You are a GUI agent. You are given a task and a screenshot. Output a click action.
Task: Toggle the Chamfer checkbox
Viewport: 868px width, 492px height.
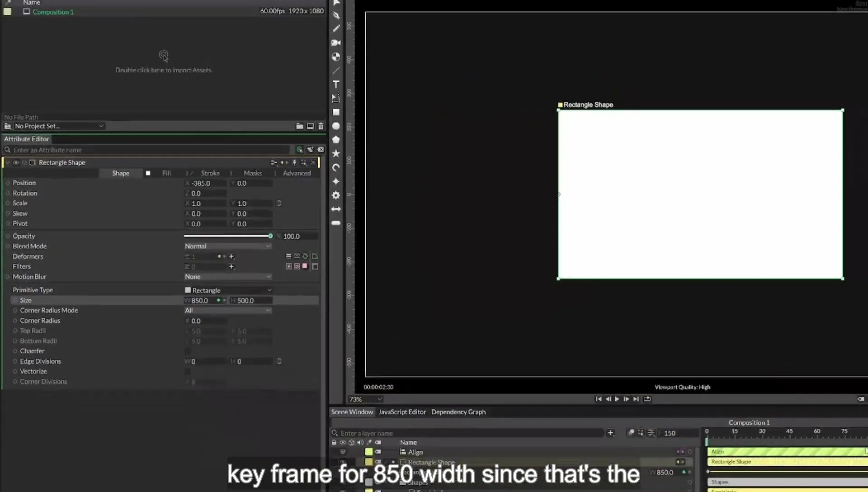pyautogui.click(x=188, y=351)
